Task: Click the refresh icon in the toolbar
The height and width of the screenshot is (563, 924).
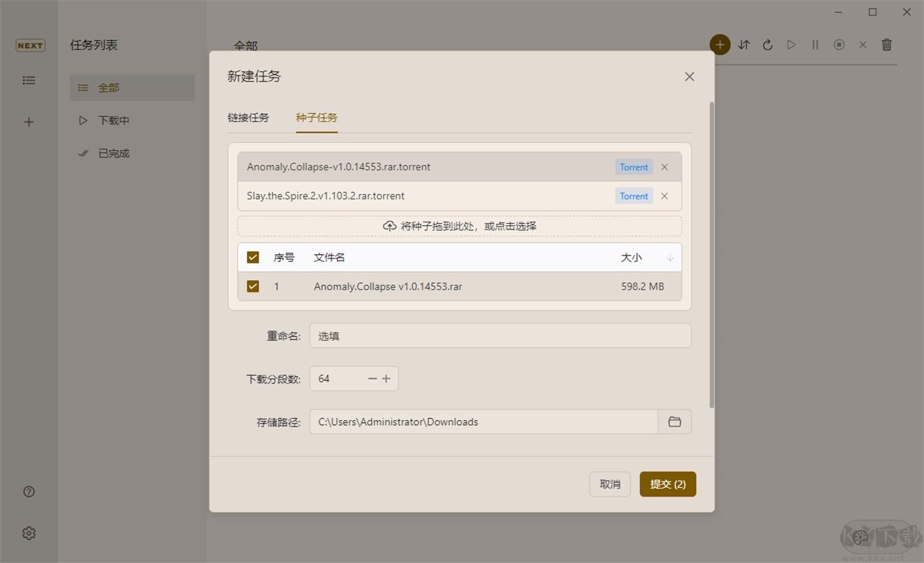Action: pos(768,45)
